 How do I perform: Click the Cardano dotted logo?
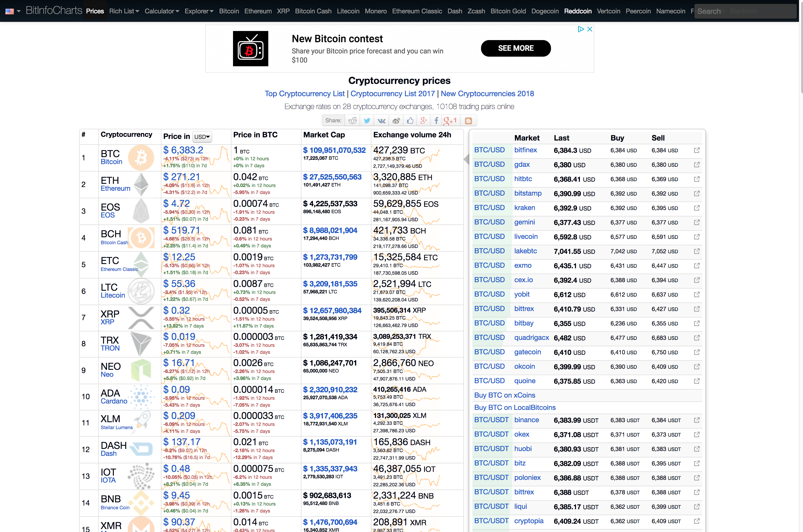[141, 397]
